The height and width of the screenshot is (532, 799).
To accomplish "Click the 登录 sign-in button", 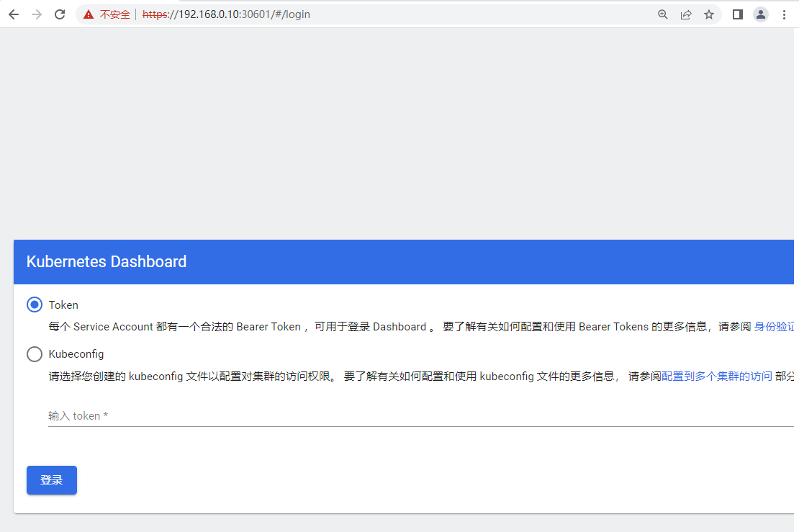I will [51, 480].
